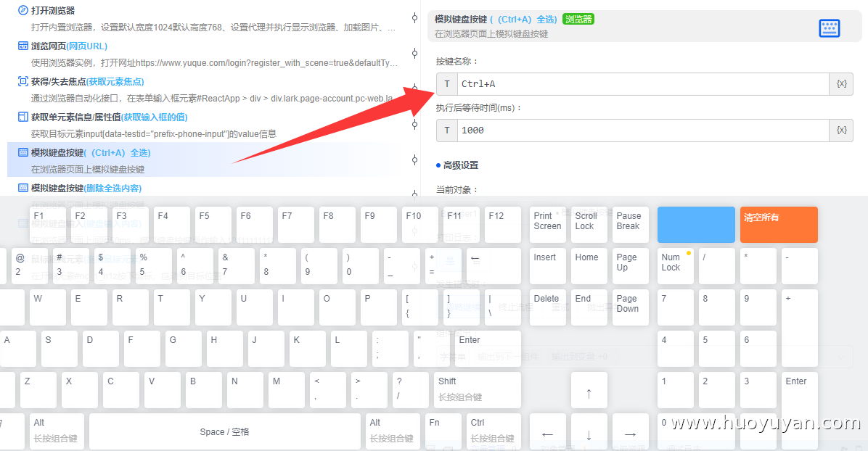The image size is (868, 451).
Task: Click the letter M key
Action: [286, 390]
